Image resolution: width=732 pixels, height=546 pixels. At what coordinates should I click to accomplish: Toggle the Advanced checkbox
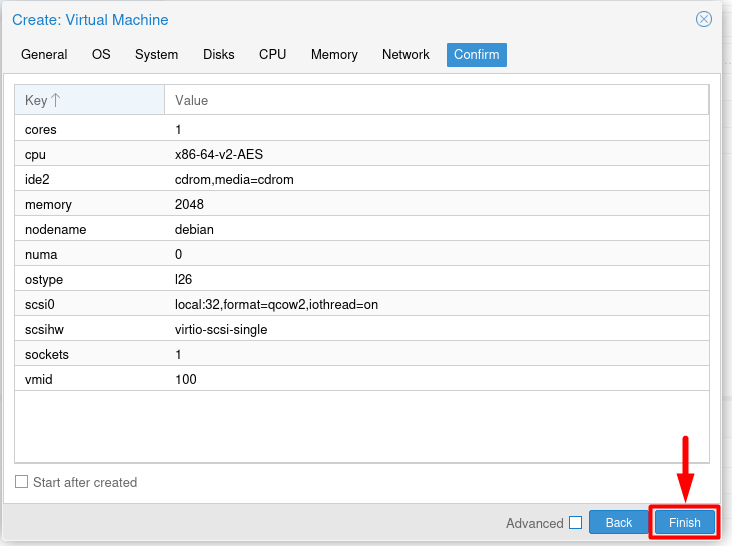point(575,522)
